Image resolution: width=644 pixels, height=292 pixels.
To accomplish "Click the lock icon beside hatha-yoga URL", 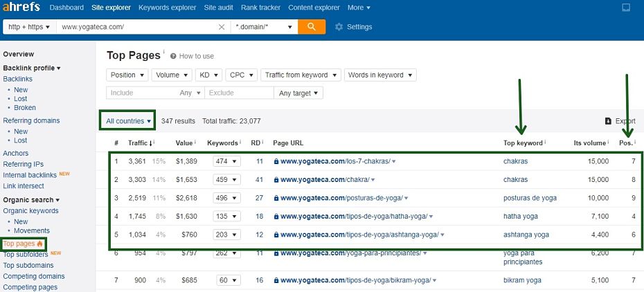I will 276,217.
